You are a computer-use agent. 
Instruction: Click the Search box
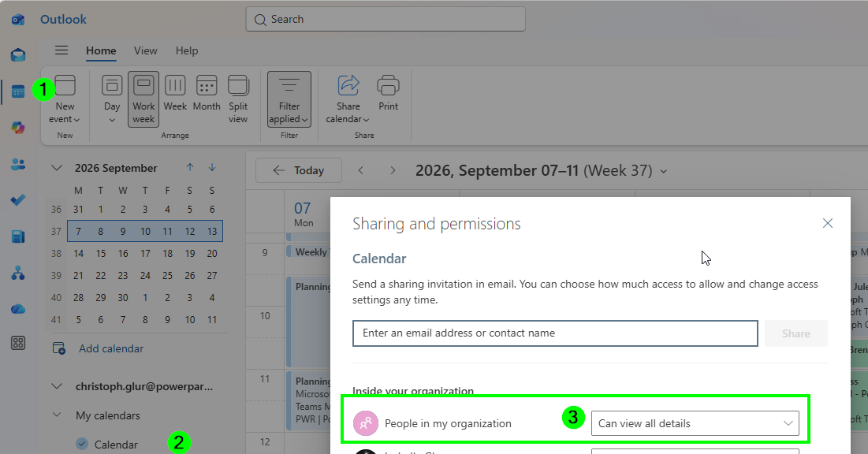click(386, 20)
